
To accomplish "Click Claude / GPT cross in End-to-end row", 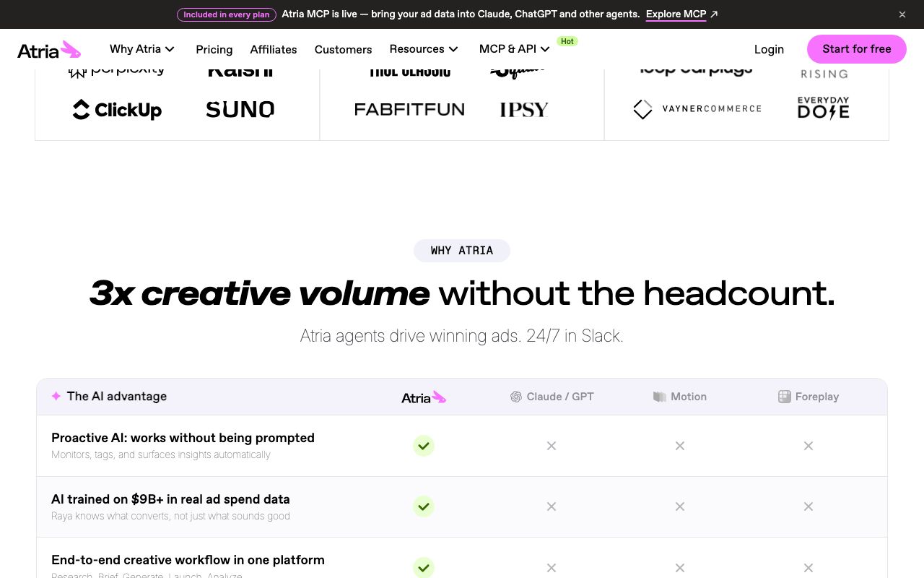I will click(552, 568).
